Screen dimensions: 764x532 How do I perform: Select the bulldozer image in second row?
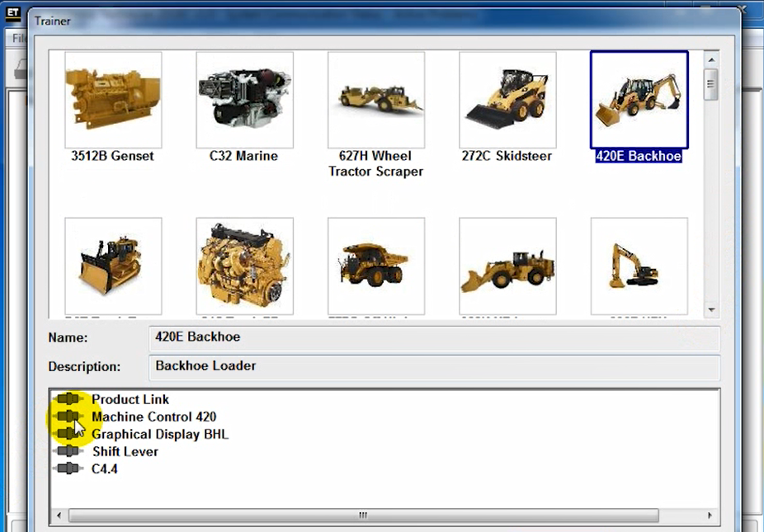pyautogui.click(x=113, y=266)
